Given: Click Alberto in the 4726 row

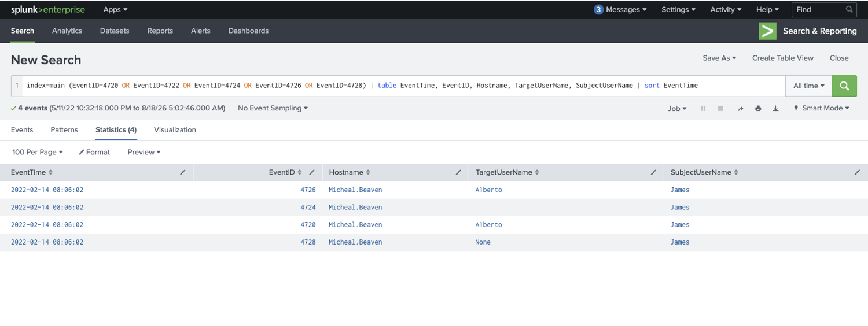Looking at the screenshot, I should (x=488, y=190).
